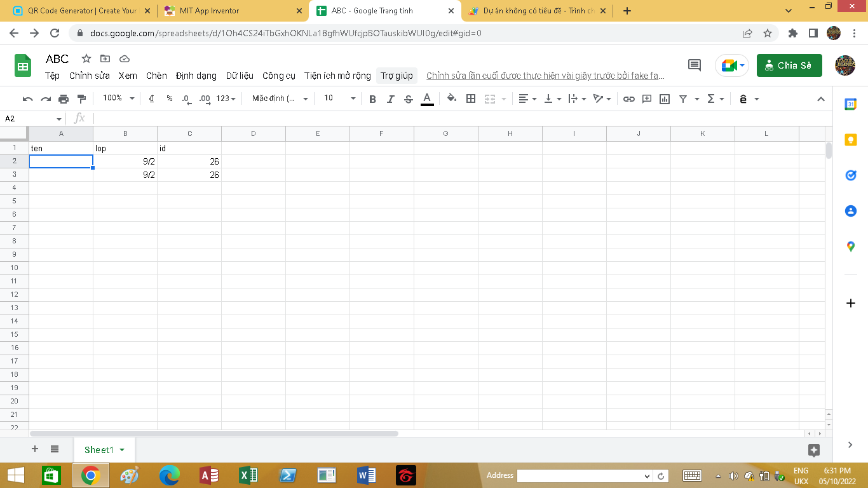Open the Định dạng menu
868x488 pixels.
click(x=196, y=76)
